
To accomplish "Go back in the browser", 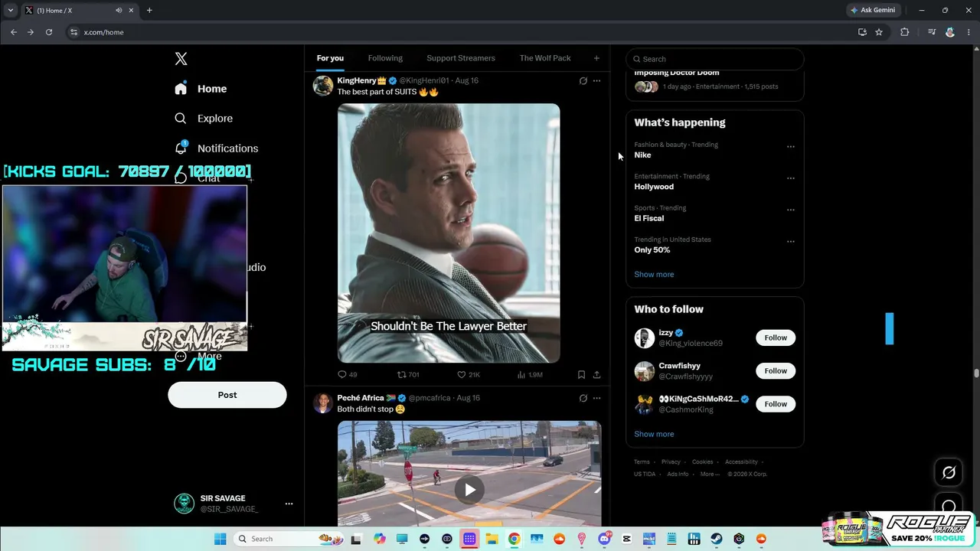I will [x=14, y=32].
